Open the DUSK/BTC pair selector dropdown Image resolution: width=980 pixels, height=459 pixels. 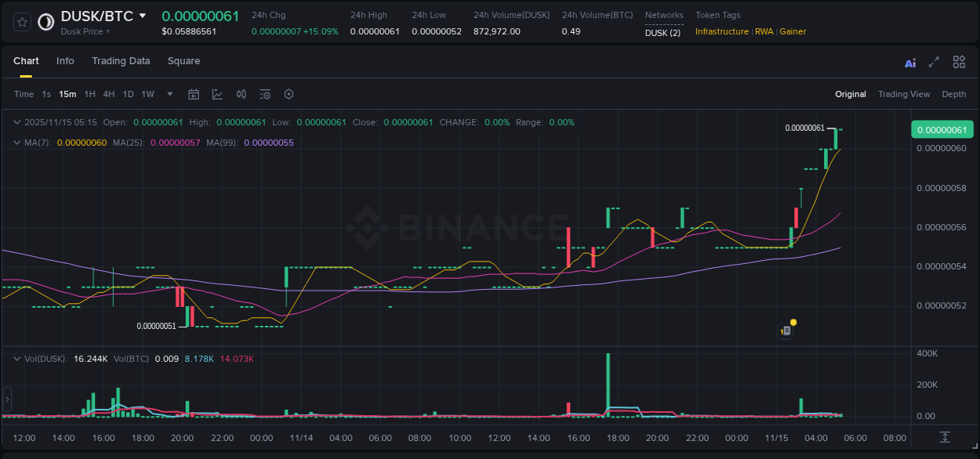[143, 15]
